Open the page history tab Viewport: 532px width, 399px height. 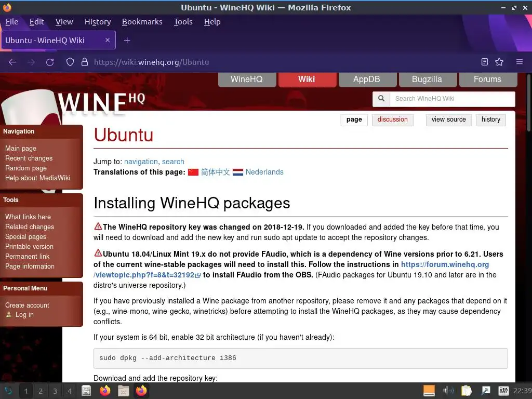tap(490, 119)
